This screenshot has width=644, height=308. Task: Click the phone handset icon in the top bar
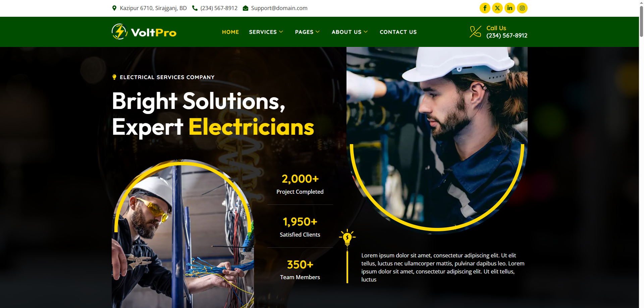[x=195, y=8]
